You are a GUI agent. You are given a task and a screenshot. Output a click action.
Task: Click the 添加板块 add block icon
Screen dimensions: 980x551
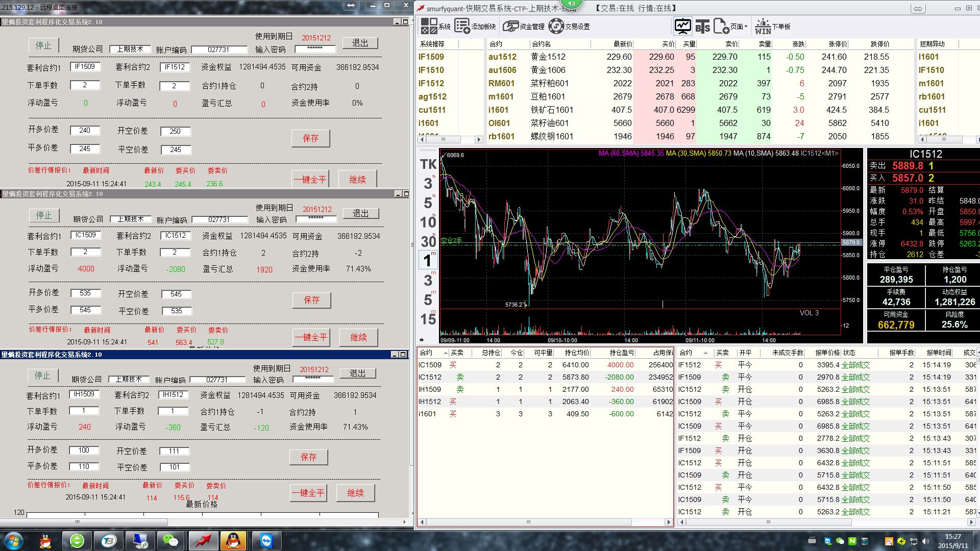tap(462, 26)
